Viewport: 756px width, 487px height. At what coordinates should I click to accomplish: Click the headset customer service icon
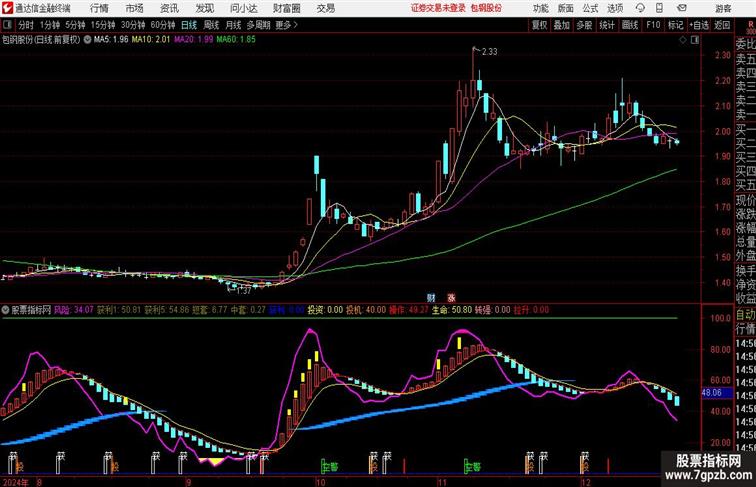[640, 8]
